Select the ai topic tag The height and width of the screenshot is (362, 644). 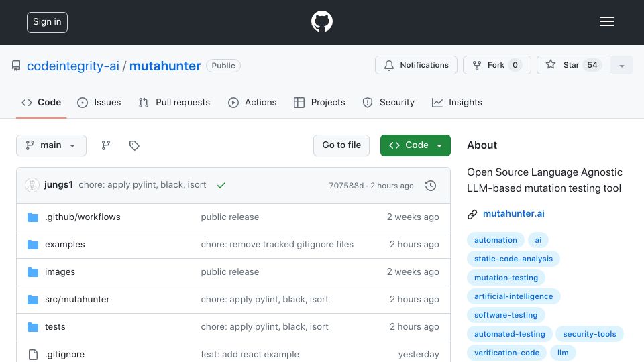538,240
